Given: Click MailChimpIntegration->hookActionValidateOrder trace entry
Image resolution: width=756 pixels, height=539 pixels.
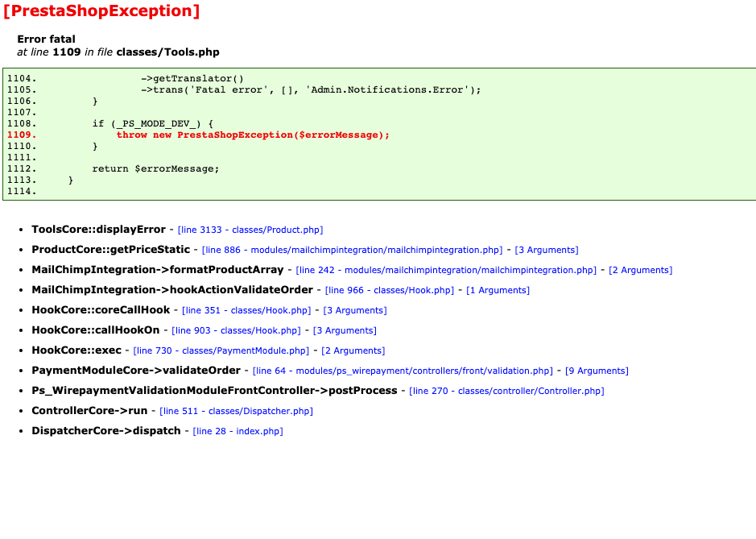Looking at the screenshot, I should pyautogui.click(x=172, y=289).
